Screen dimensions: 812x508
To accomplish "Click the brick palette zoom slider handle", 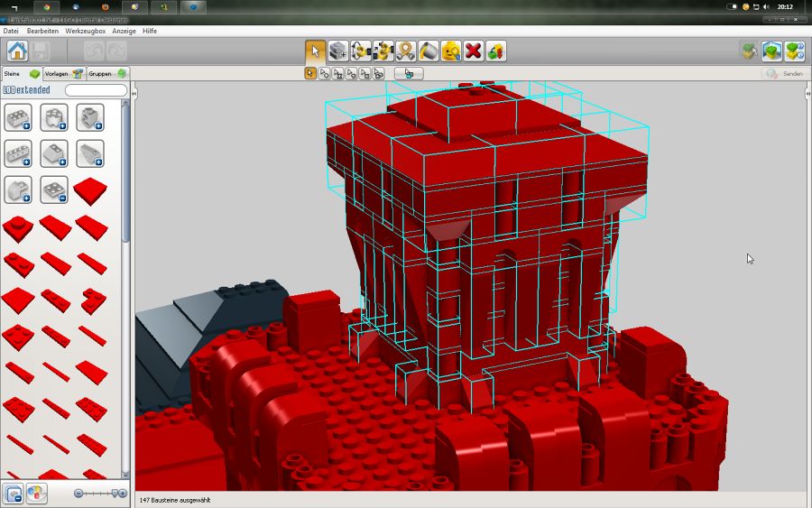I will pos(115,493).
